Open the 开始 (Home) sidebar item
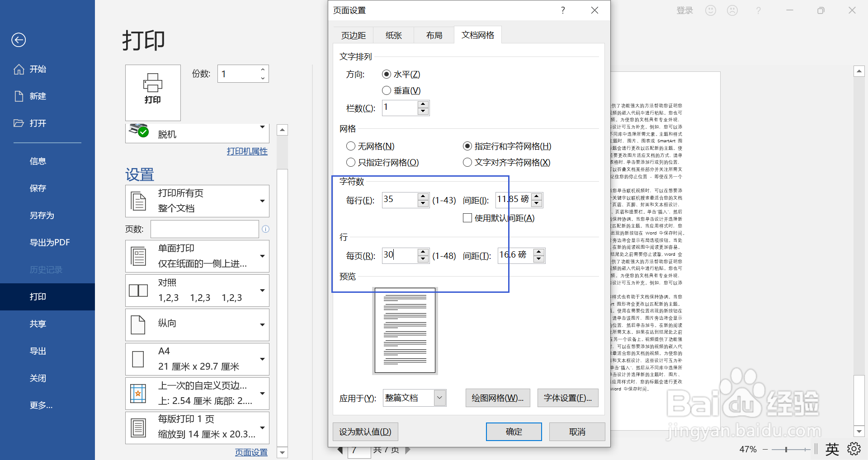868x460 pixels. [x=38, y=69]
